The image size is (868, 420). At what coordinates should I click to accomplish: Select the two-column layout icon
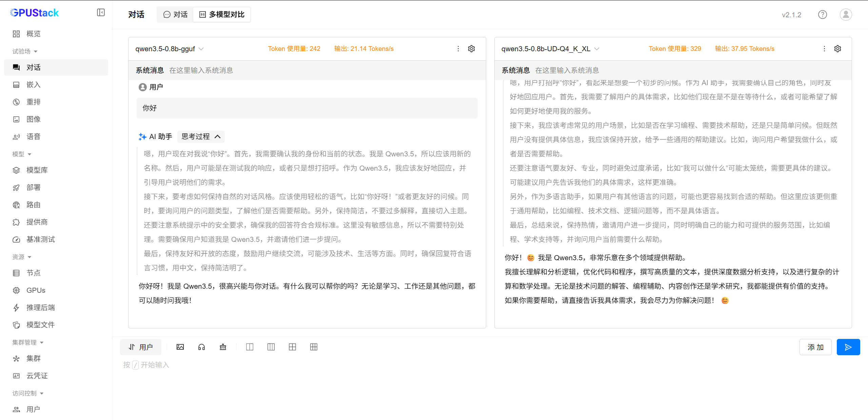point(250,347)
